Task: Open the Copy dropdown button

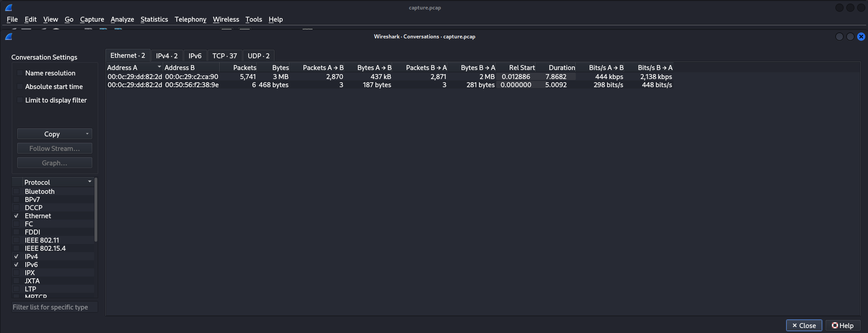Action: pos(55,134)
